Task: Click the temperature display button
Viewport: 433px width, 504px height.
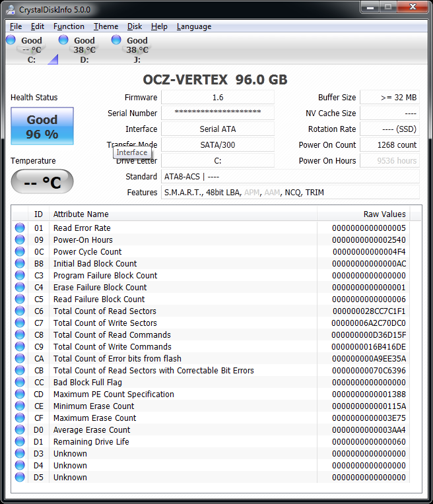Action: 42,182
